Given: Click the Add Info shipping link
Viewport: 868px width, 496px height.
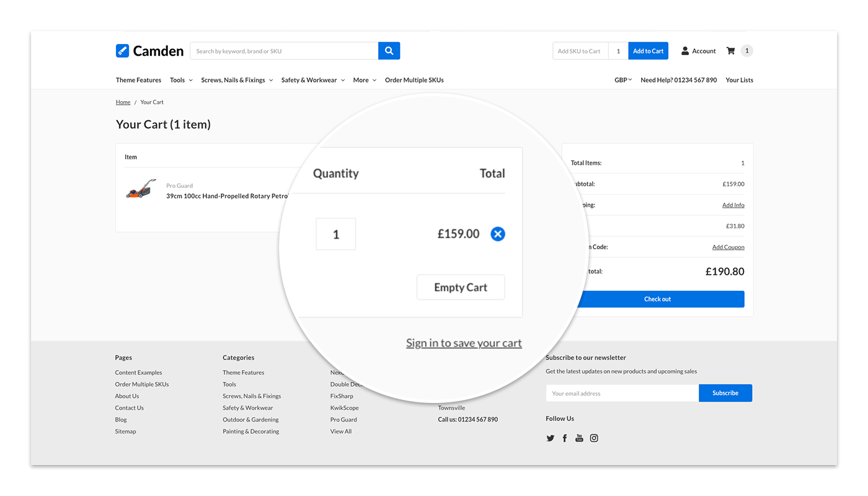Looking at the screenshot, I should tap(733, 205).
